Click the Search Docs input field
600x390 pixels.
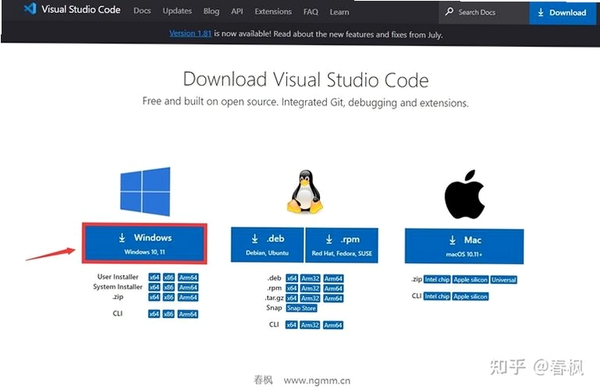[484, 12]
